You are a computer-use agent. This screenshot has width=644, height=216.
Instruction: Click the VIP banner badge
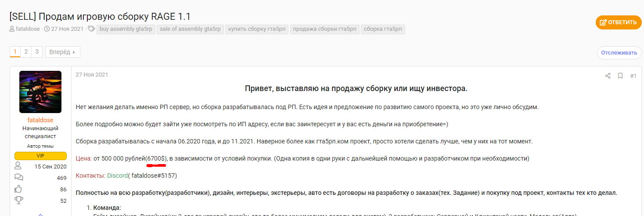click(x=40, y=156)
